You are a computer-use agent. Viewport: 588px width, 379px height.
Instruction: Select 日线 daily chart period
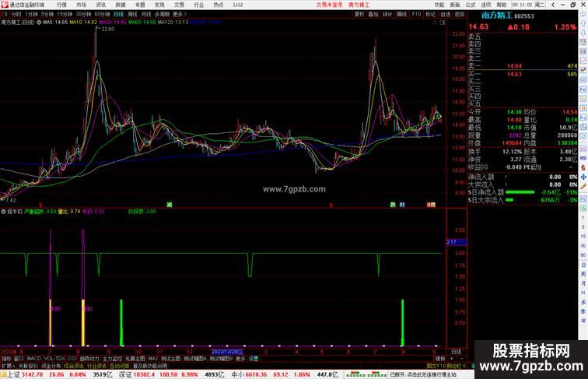tap(118, 14)
